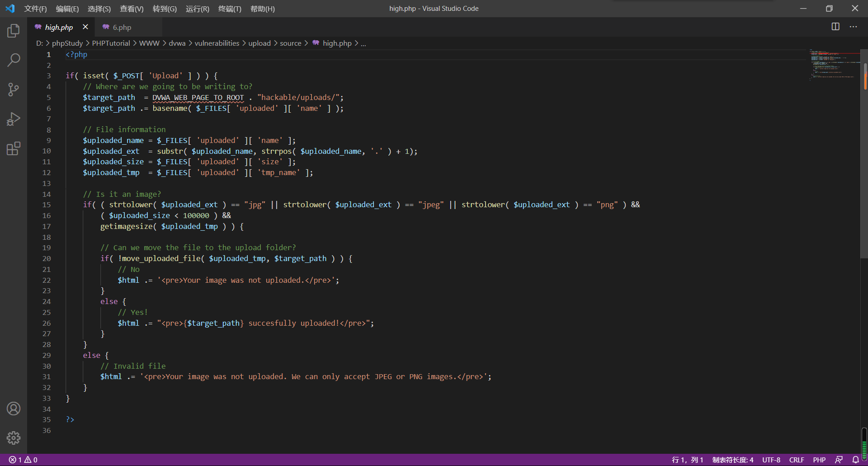Click the feedback icon in status bar
This screenshot has width=868, height=466.
click(x=839, y=460)
